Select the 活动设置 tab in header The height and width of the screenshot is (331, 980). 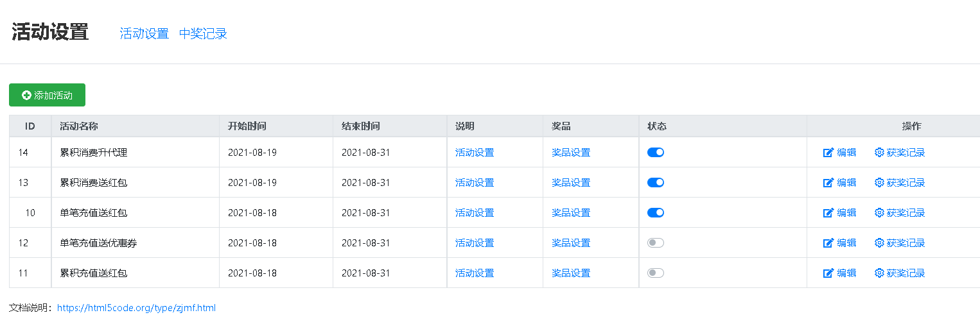tap(144, 34)
